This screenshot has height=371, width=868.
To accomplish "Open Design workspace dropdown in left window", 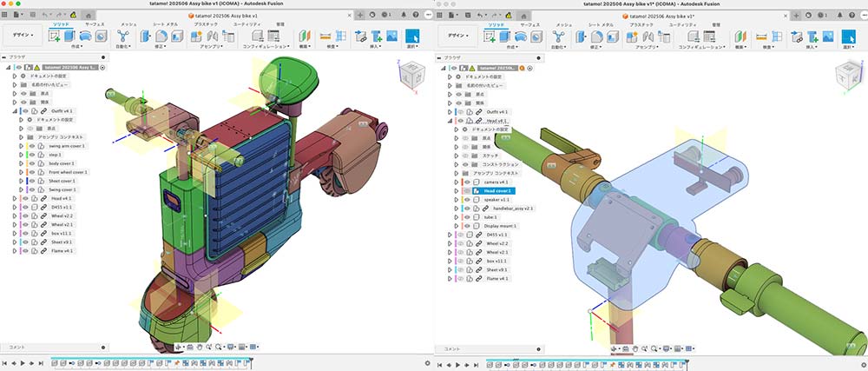I will coord(23,36).
